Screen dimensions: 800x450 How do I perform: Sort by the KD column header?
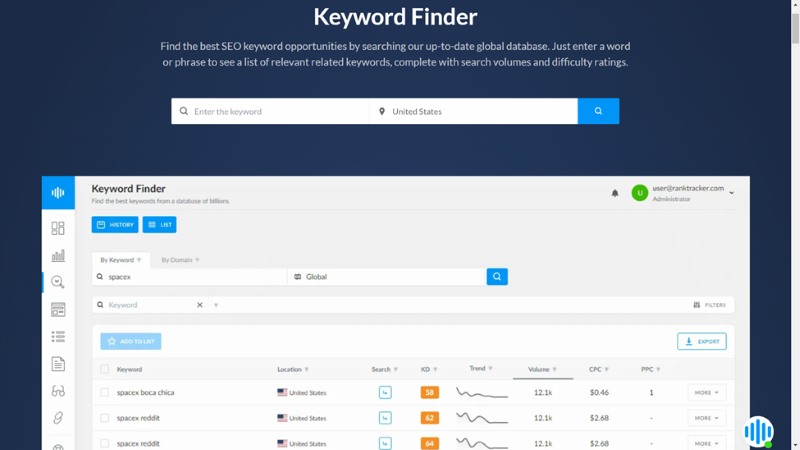click(x=429, y=369)
